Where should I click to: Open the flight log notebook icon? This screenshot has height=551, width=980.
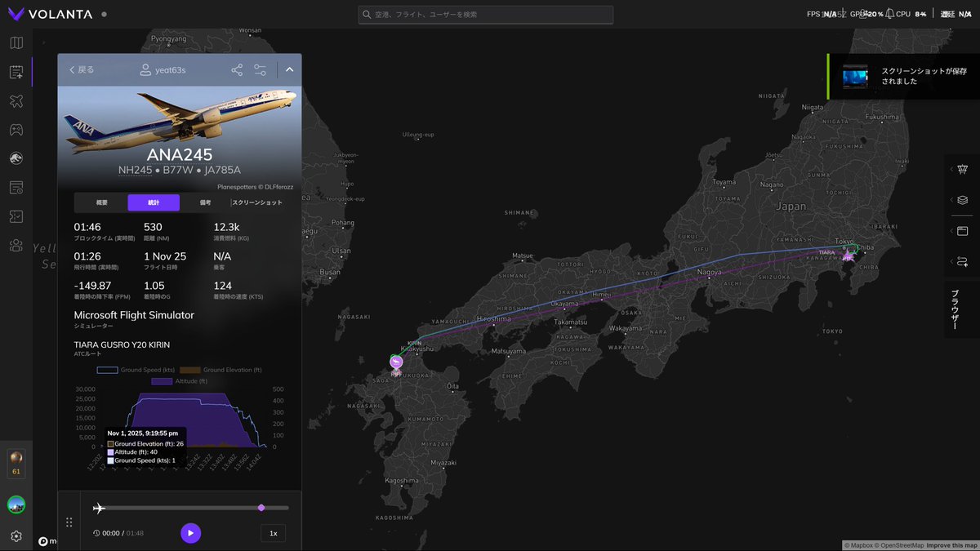(x=16, y=72)
